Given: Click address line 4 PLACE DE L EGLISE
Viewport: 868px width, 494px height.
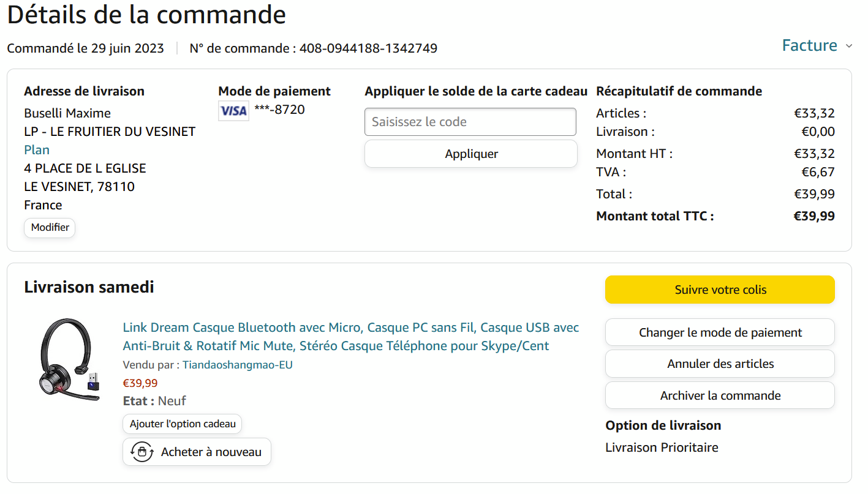Looking at the screenshot, I should [x=85, y=168].
